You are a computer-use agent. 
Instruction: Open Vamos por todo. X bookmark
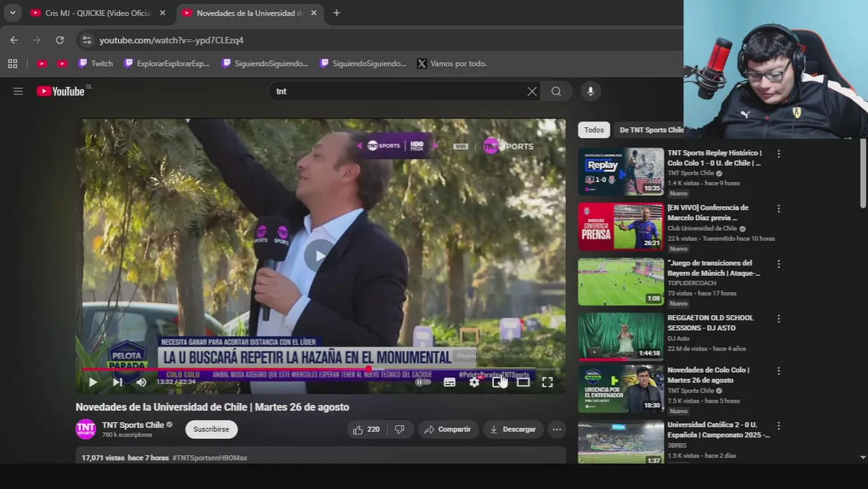click(452, 63)
